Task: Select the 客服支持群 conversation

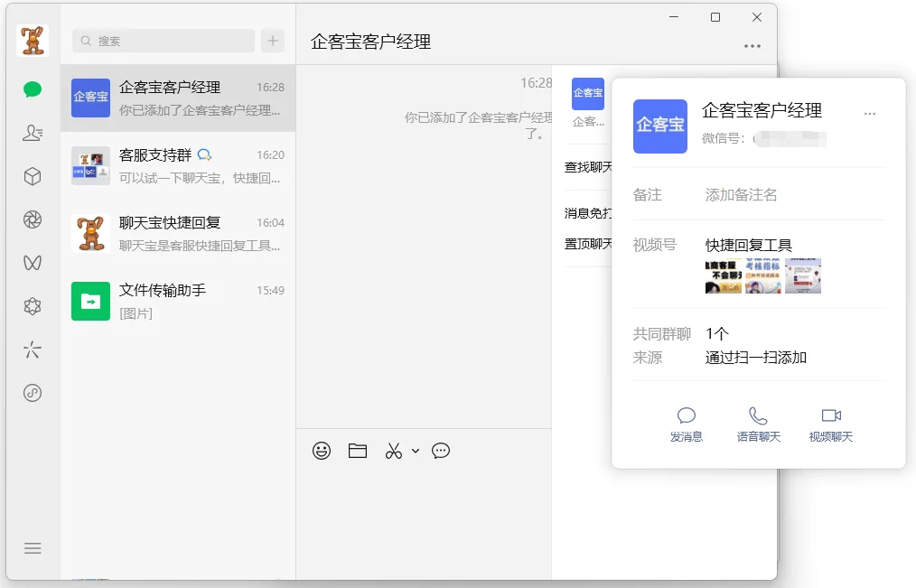Action: [178, 166]
